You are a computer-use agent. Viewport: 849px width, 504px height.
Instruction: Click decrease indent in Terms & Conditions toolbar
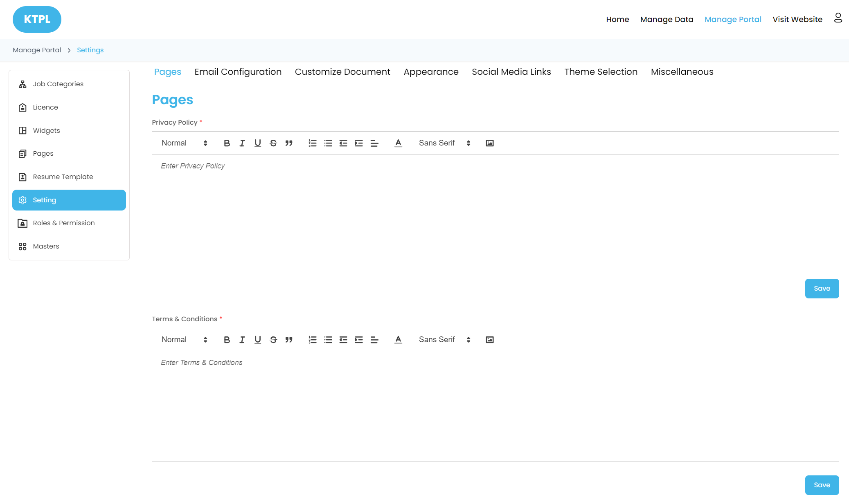tap(343, 340)
